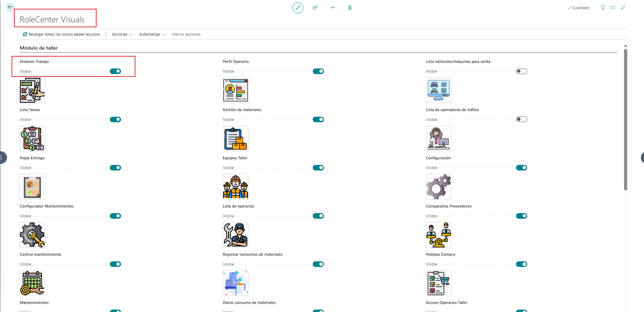
Task: Disable Ordenes Trabajo visible toggle
Action: (x=115, y=71)
